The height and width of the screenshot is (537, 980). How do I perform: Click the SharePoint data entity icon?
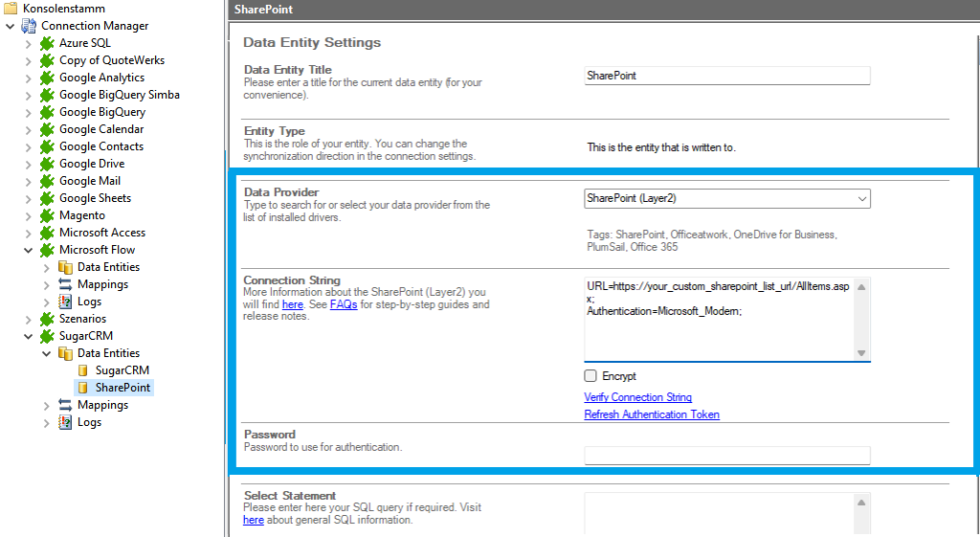(x=82, y=388)
